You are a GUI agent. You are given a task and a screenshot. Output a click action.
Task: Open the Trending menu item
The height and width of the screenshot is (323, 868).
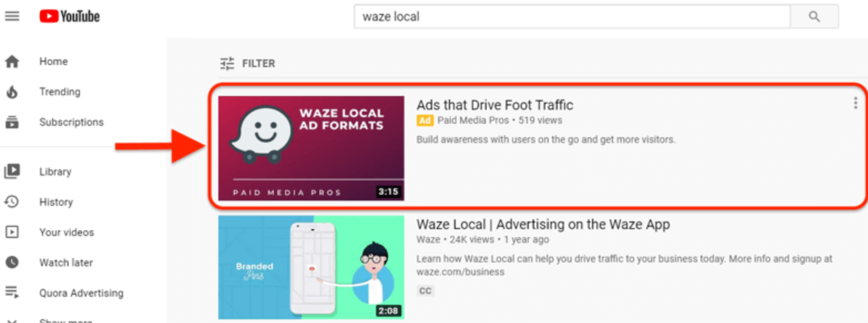60,92
